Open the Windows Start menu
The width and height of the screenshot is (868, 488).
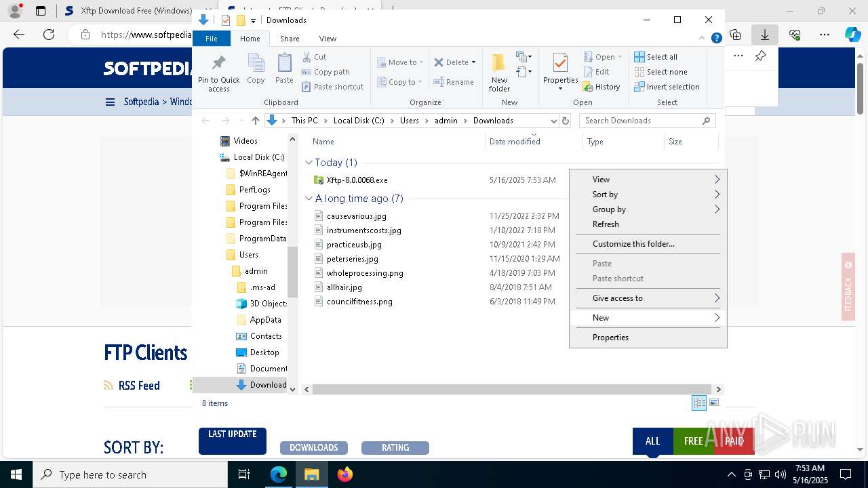16,474
